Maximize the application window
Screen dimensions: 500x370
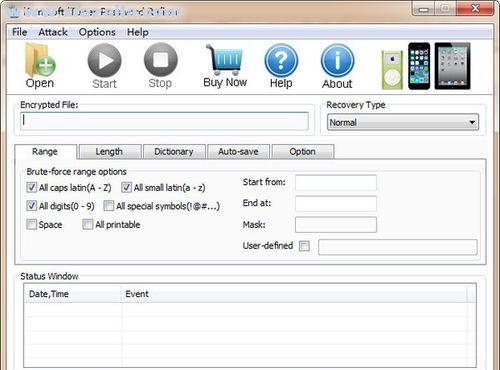(x=445, y=9)
